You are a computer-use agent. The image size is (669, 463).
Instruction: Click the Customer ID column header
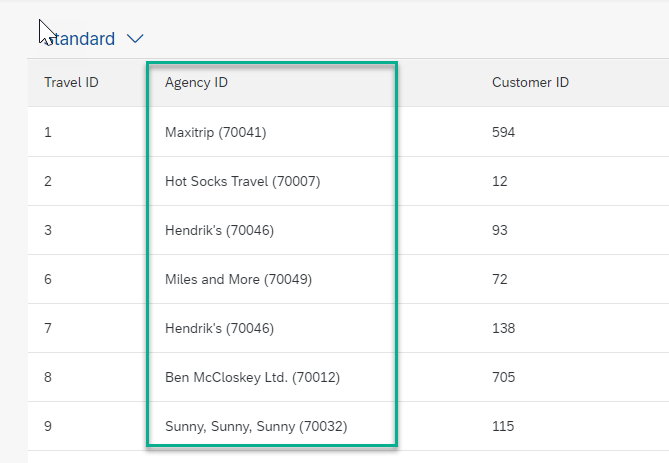tap(530, 82)
